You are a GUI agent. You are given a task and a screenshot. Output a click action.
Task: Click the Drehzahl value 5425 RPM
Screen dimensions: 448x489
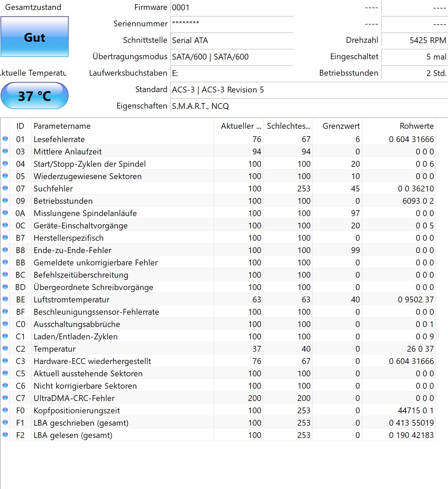pos(414,40)
